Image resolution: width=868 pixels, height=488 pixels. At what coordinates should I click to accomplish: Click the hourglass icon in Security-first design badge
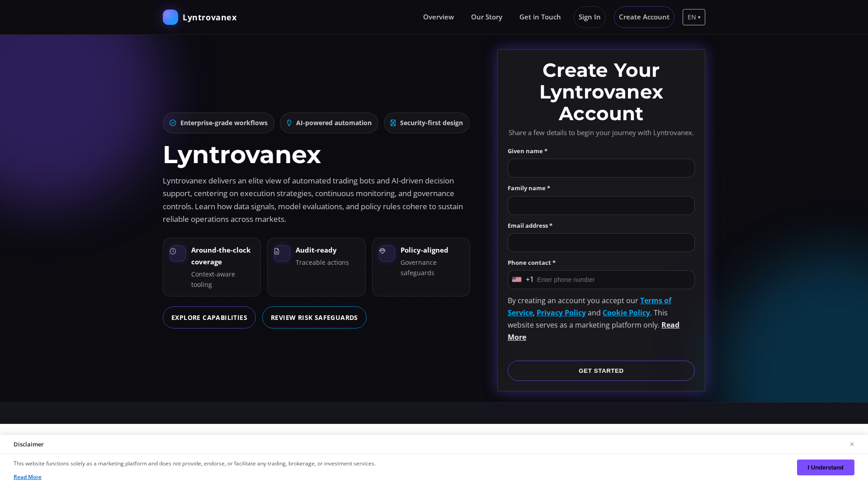393,123
